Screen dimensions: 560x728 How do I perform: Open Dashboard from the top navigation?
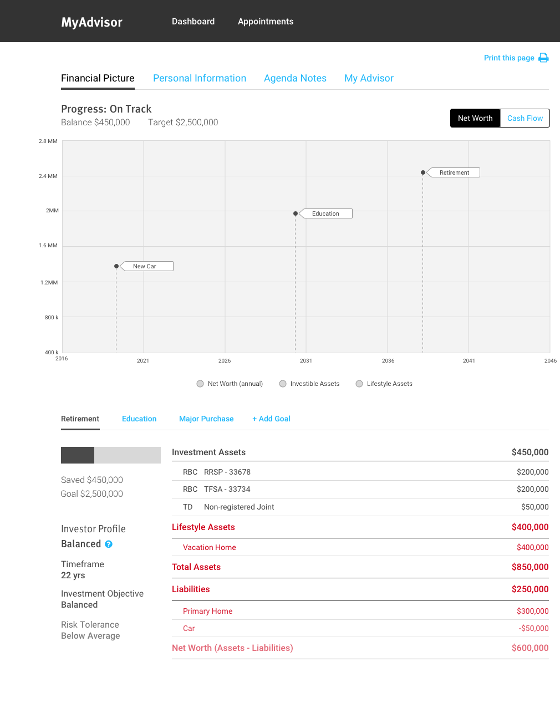[x=193, y=22]
